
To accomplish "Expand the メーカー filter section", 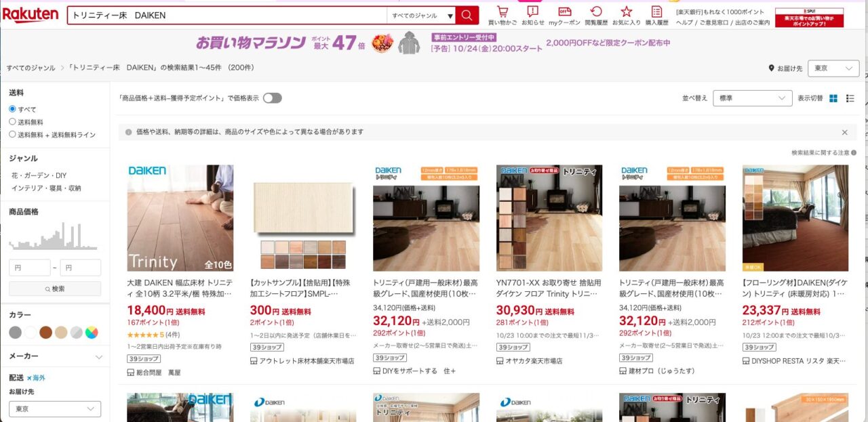I will tap(98, 357).
